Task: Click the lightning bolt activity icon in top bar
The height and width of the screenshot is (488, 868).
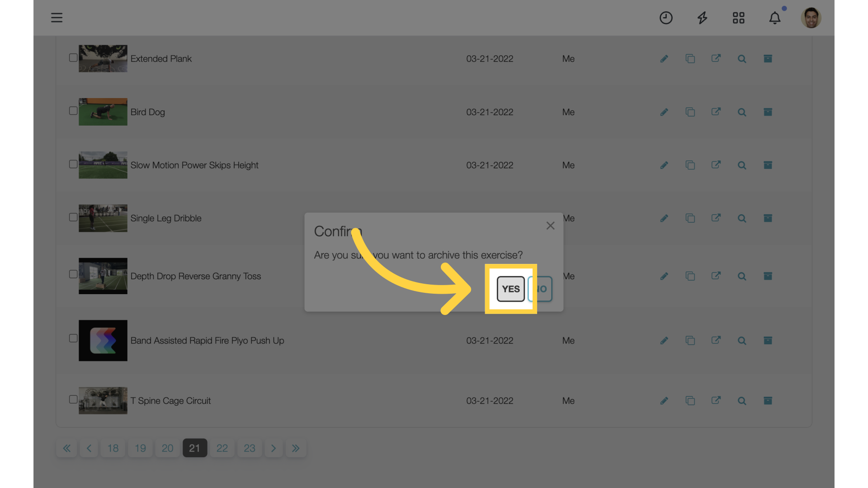Action: pyautogui.click(x=703, y=17)
